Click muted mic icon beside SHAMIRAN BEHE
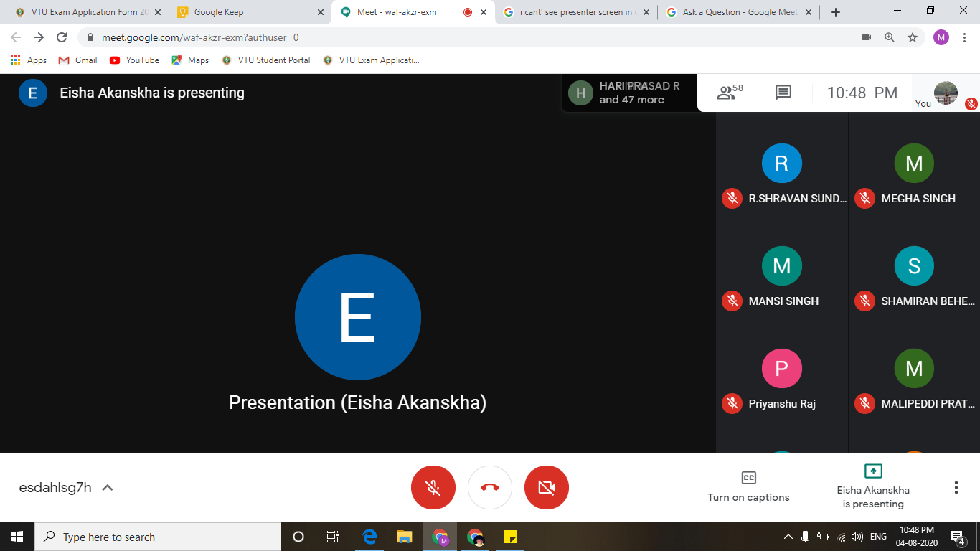This screenshot has width=980, height=551. pyautogui.click(x=864, y=301)
